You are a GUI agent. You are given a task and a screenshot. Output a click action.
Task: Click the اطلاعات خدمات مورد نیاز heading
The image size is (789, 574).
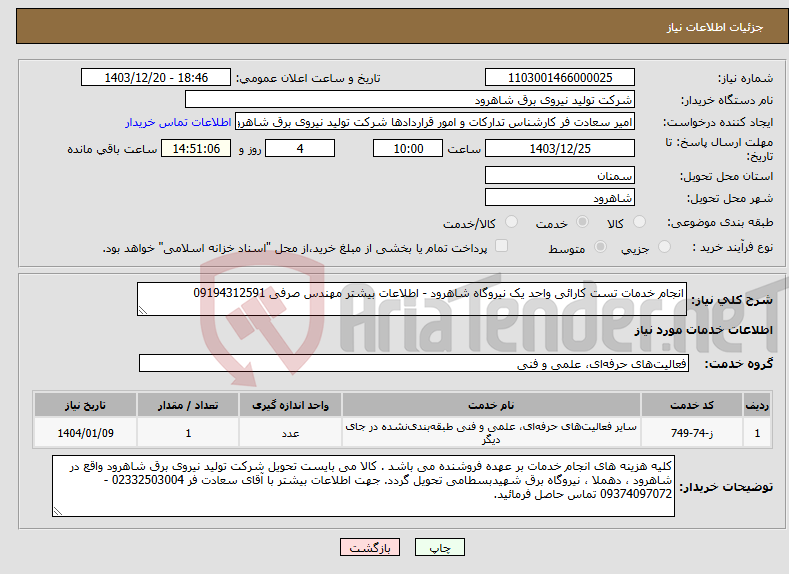(x=703, y=330)
